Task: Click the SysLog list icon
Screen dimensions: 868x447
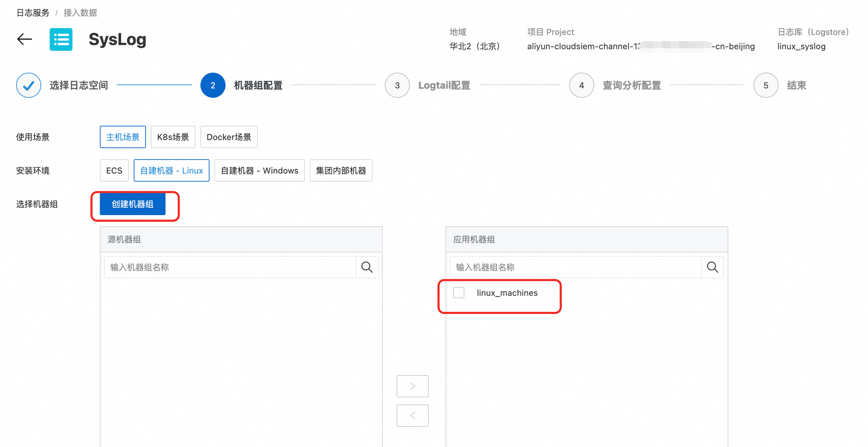Action: point(61,39)
